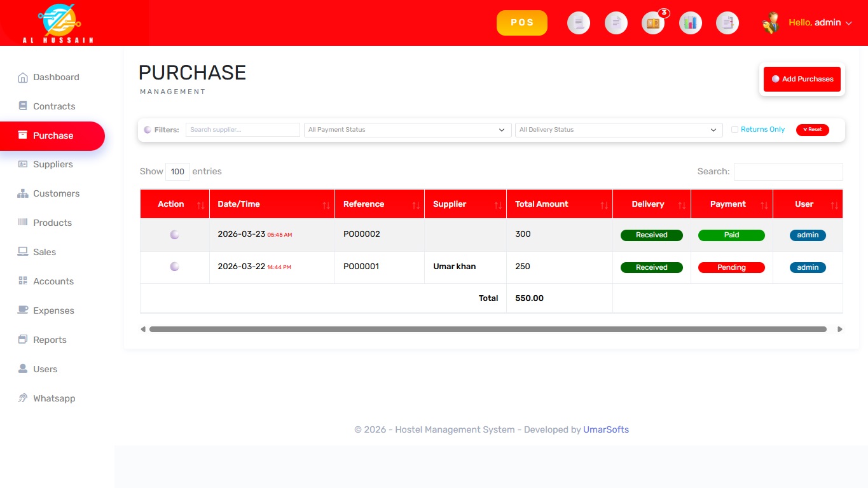
Task: Open the UmarSofts footer link
Action: [606, 429]
